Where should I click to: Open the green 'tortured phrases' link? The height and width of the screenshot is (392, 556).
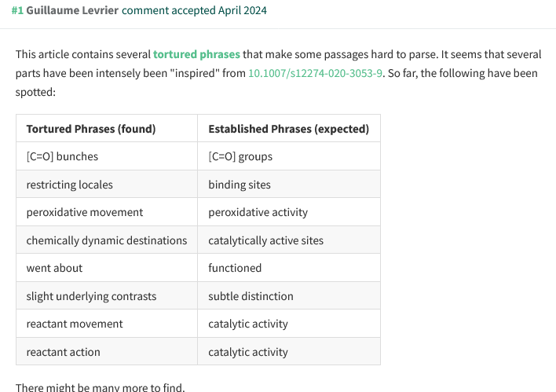pyautogui.click(x=196, y=54)
